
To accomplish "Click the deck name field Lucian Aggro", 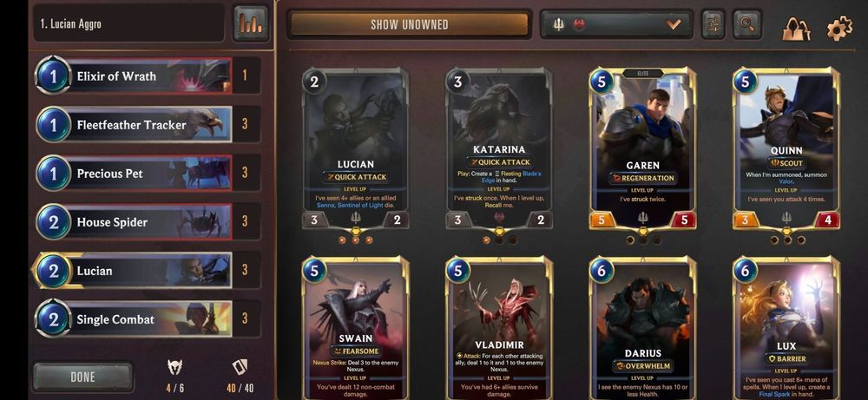I will (129, 23).
